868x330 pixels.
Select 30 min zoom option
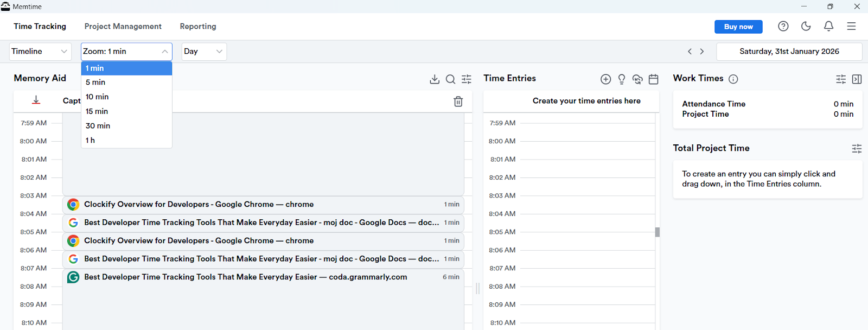(x=126, y=126)
